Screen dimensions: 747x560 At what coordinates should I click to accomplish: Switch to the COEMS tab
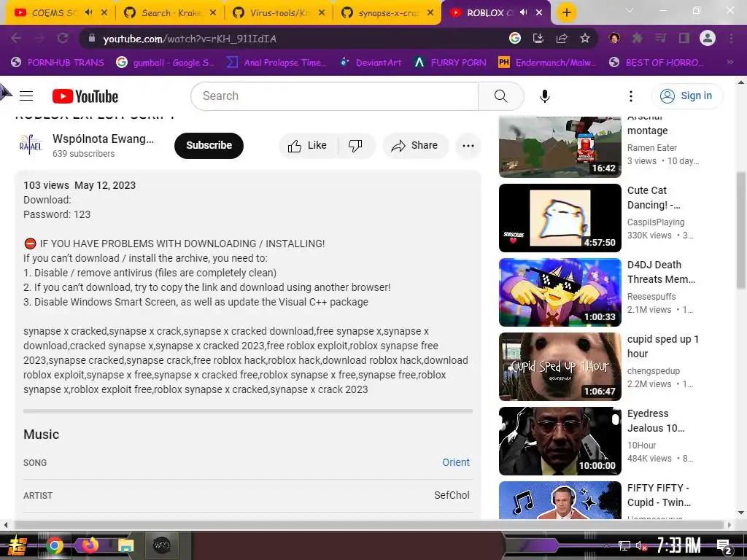pyautogui.click(x=54, y=12)
